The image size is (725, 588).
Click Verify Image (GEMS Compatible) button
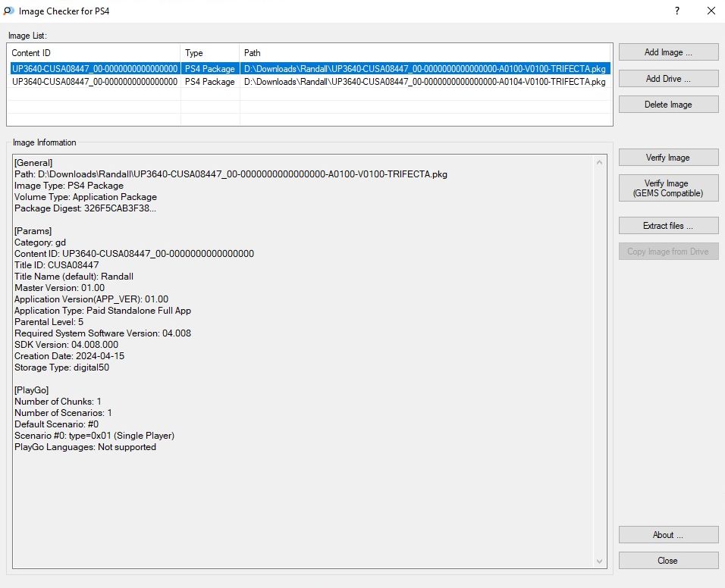[x=668, y=188]
